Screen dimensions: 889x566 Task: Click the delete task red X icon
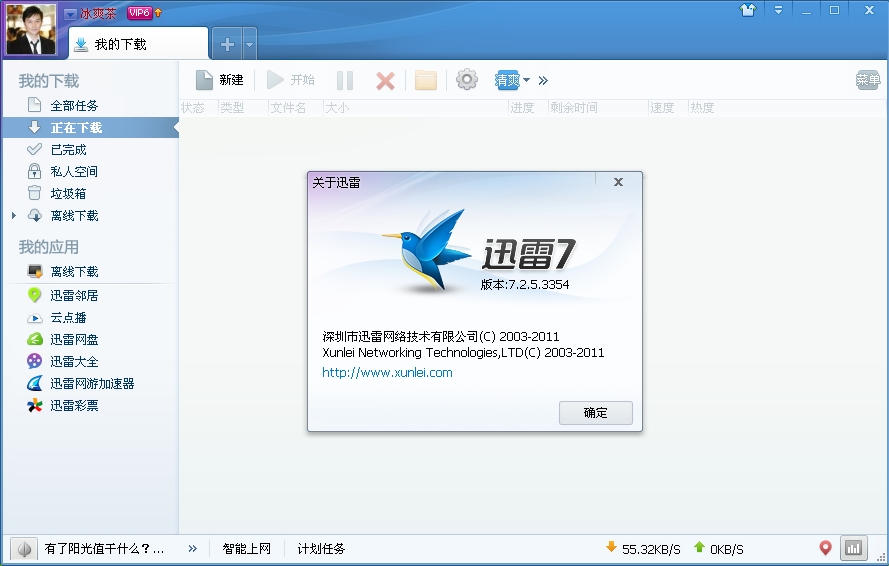[x=385, y=81]
